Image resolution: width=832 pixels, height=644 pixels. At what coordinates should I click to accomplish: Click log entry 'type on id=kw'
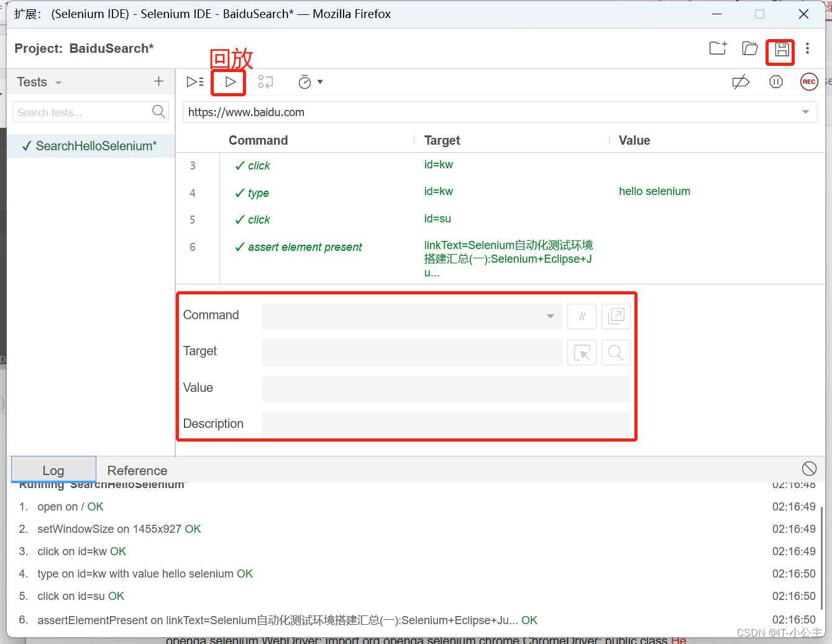[145, 574]
